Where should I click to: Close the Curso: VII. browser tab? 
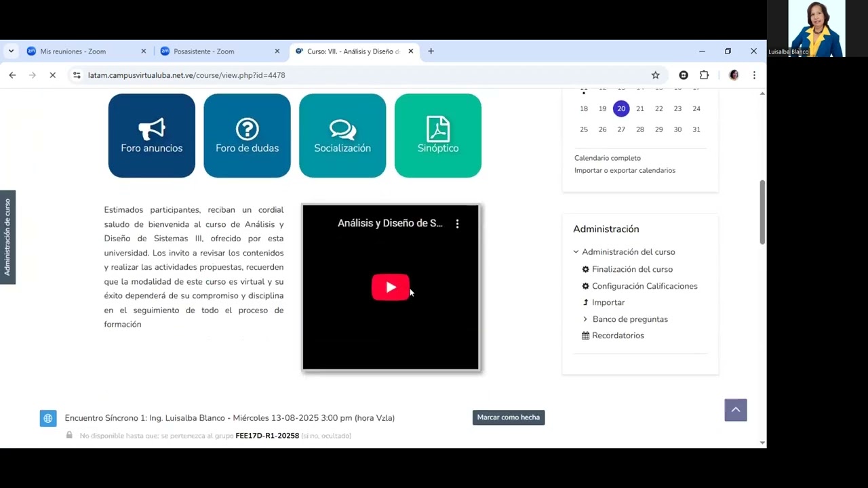pyautogui.click(x=410, y=52)
